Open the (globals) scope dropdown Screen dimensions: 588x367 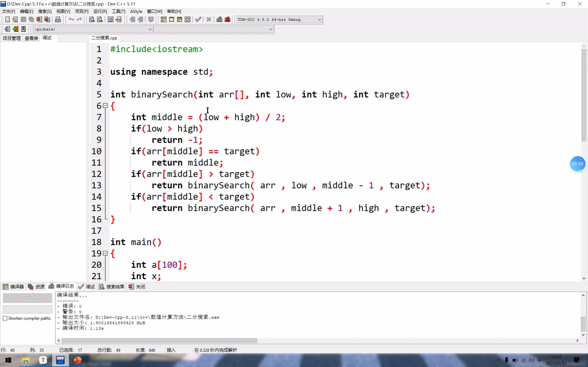150,29
